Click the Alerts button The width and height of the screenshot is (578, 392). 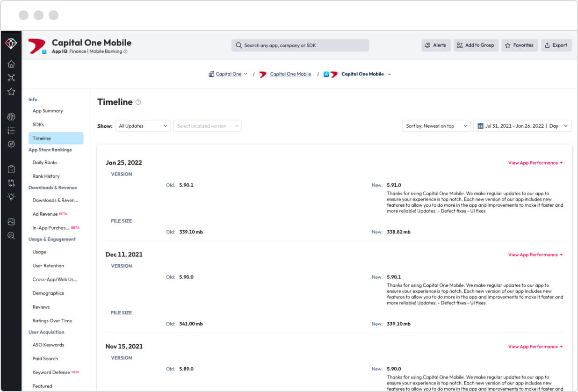point(436,45)
